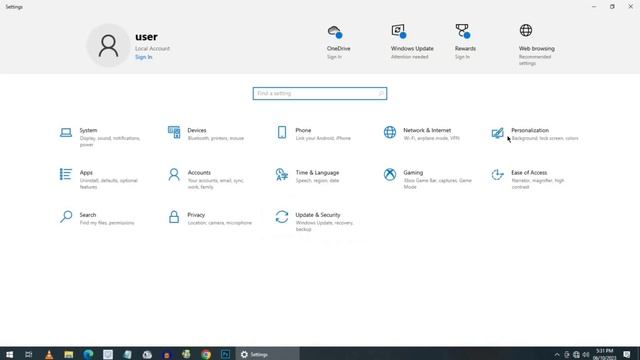Open the Action Center notifications

tap(627, 354)
